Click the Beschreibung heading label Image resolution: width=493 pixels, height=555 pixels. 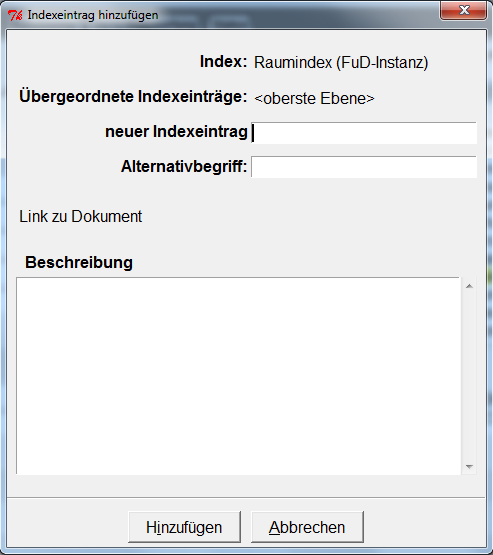pos(79,262)
